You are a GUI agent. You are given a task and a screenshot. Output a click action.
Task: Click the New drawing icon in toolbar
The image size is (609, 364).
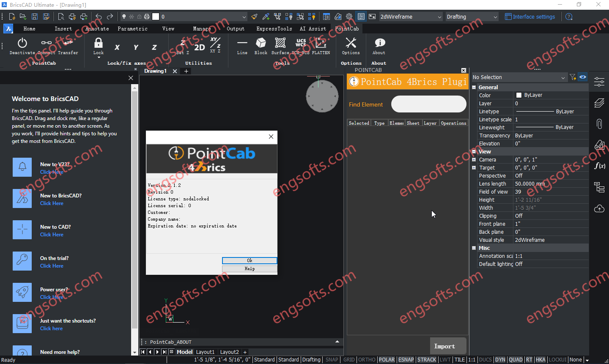click(12, 16)
